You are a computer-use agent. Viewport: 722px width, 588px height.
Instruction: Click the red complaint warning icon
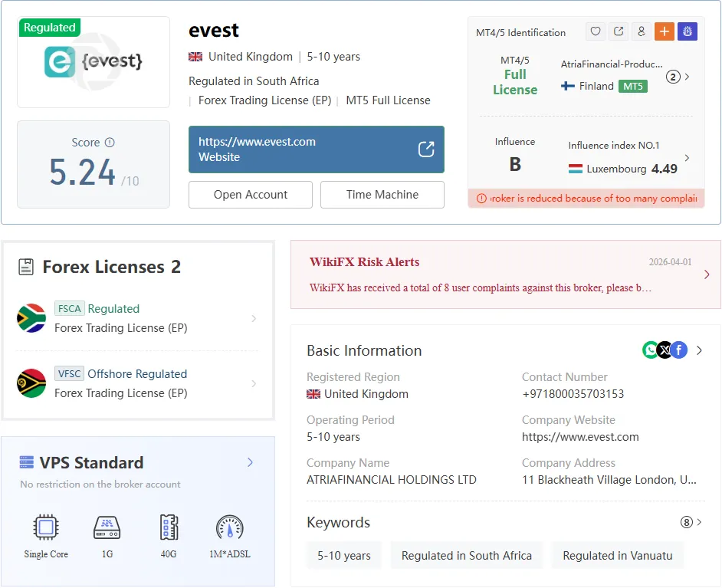(481, 199)
